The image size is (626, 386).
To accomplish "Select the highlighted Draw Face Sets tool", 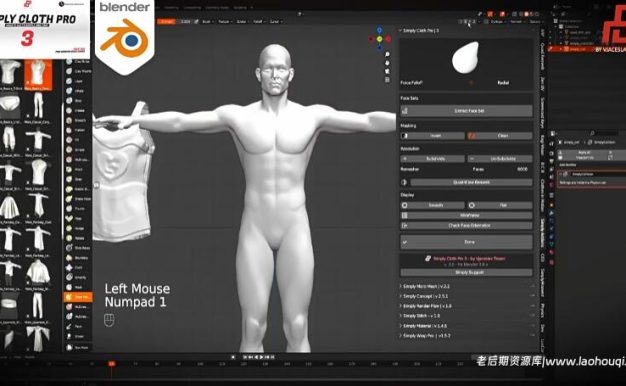I will click(x=78, y=297).
